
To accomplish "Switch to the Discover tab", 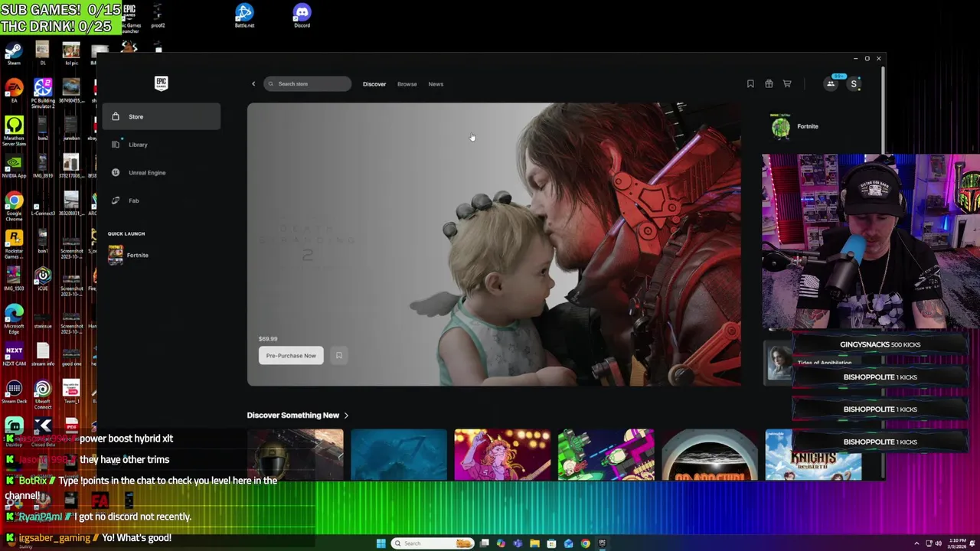I will [x=374, y=83].
